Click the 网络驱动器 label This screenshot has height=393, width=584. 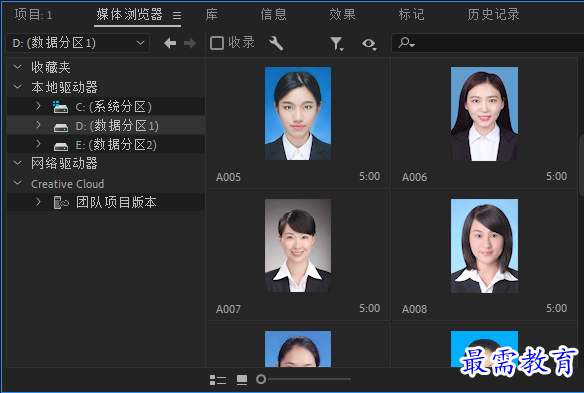[x=64, y=163]
